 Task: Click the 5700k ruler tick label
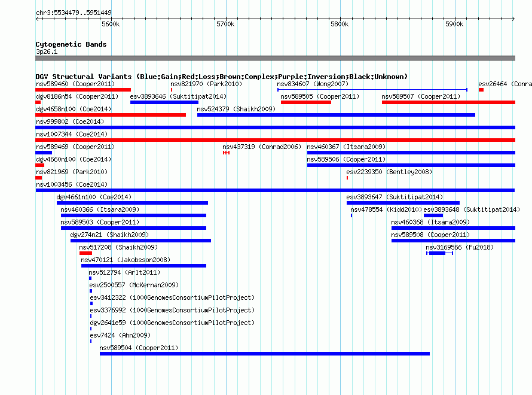pos(225,24)
